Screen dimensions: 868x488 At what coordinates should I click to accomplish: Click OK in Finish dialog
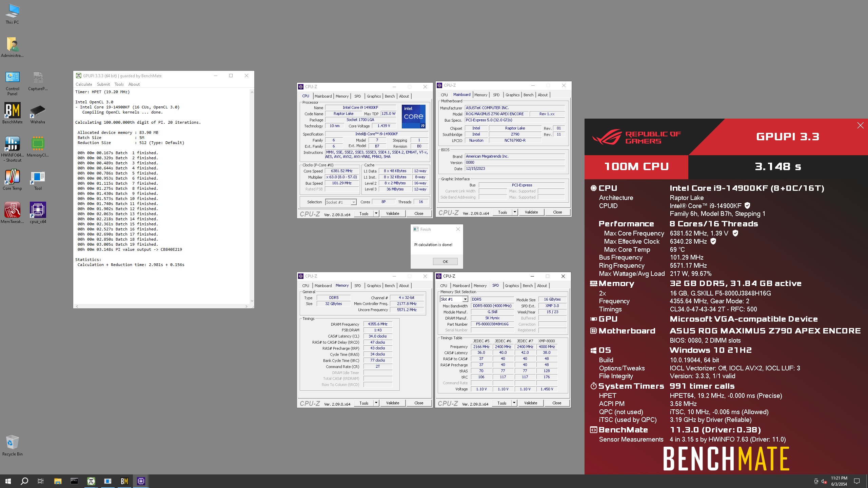coord(445,262)
